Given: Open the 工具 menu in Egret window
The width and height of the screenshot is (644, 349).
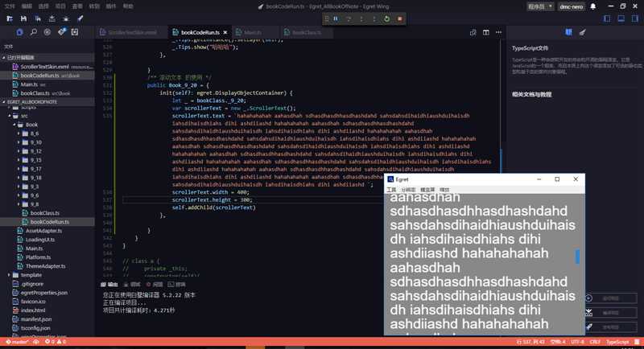Looking at the screenshot, I should tap(391, 190).
